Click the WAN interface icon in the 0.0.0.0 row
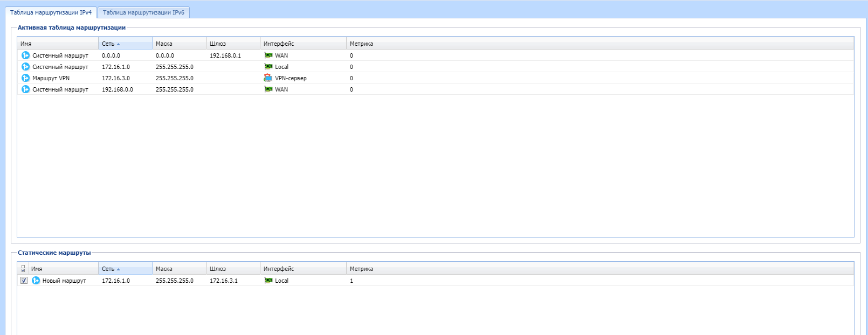Image resolution: width=868 pixels, height=335 pixels. point(268,55)
